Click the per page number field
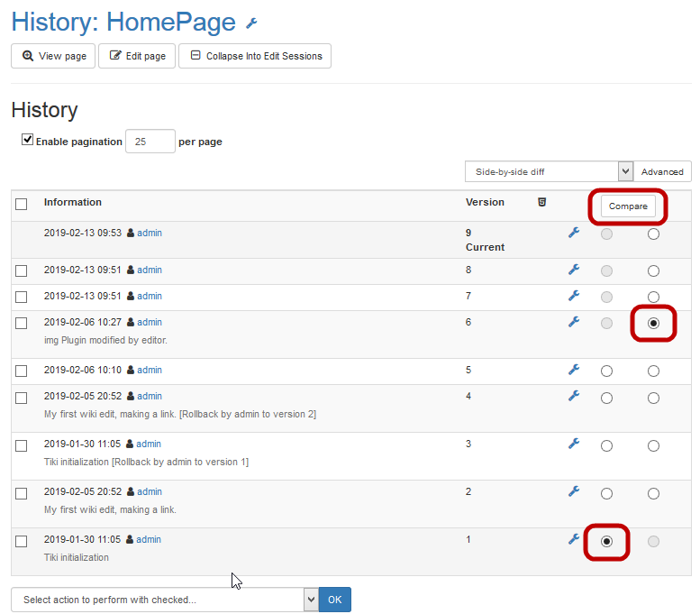 pyautogui.click(x=150, y=142)
